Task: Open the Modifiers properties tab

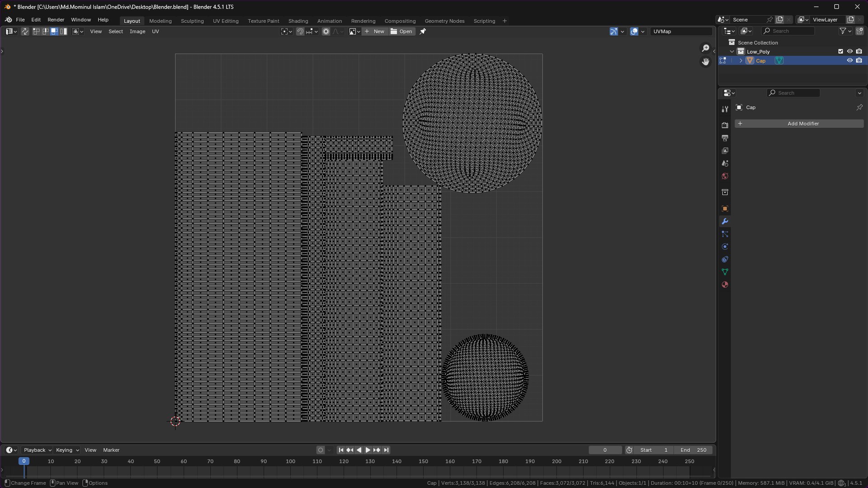Action: pyautogui.click(x=725, y=221)
